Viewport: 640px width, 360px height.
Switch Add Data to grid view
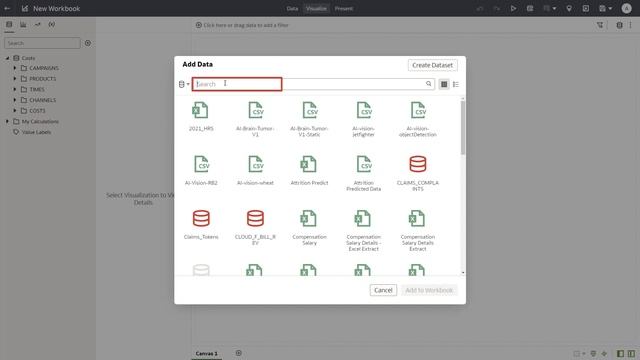pos(444,84)
